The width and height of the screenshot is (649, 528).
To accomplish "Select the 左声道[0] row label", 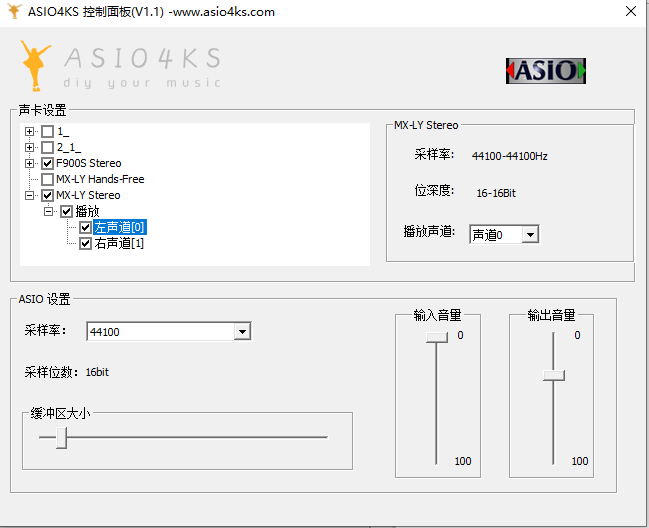I will tap(120, 227).
